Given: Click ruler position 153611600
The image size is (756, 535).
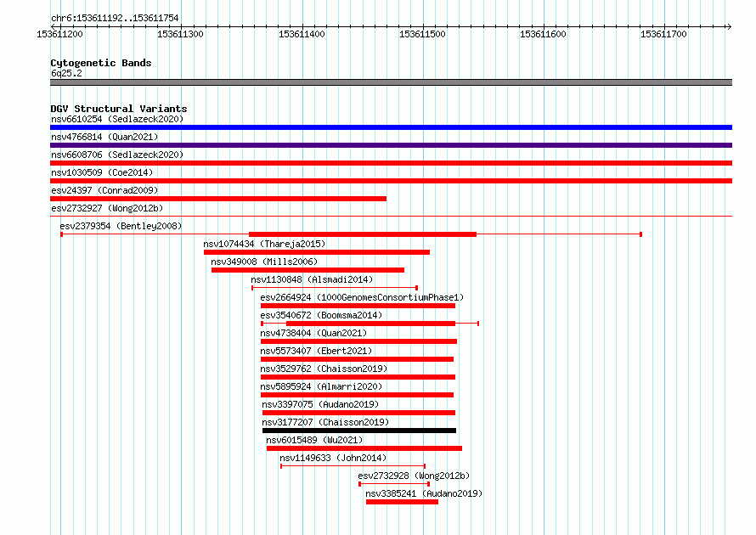Looking at the screenshot, I should tap(543, 34).
